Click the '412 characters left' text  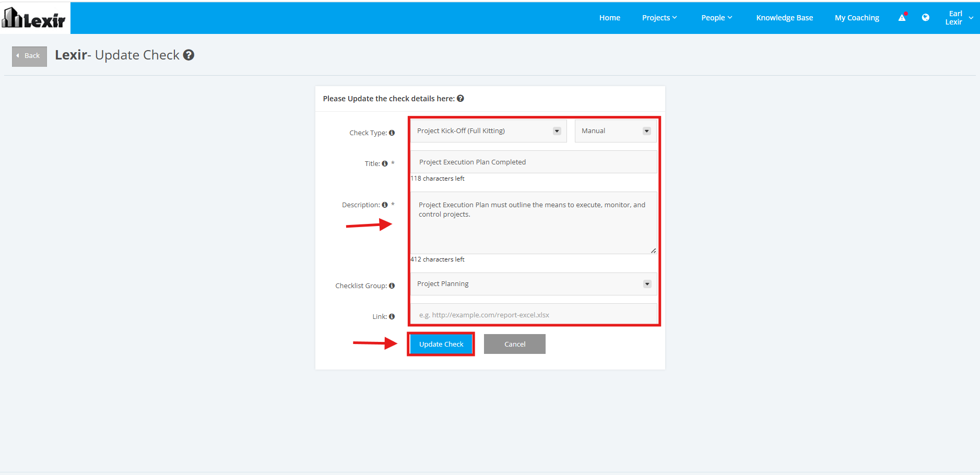pyautogui.click(x=438, y=259)
